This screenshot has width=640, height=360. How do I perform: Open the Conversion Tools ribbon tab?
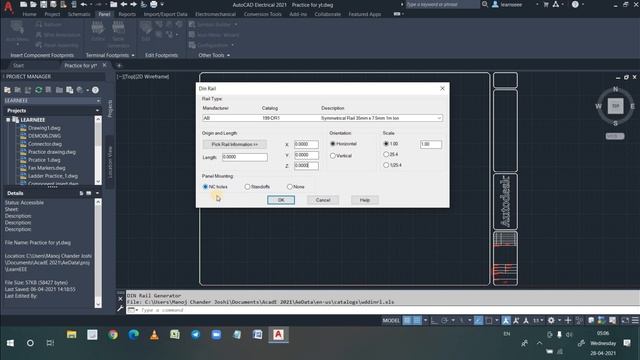click(x=262, y=14)
